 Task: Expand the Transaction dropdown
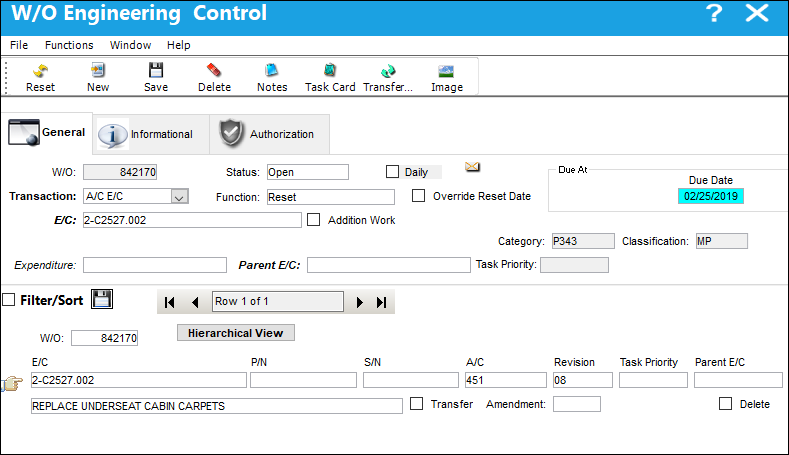[179, 196]
